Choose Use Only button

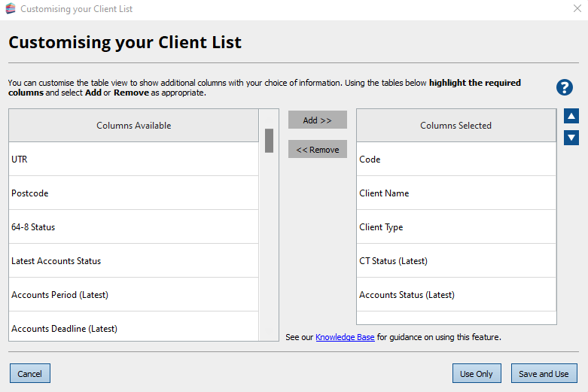[x=477, y=374]
